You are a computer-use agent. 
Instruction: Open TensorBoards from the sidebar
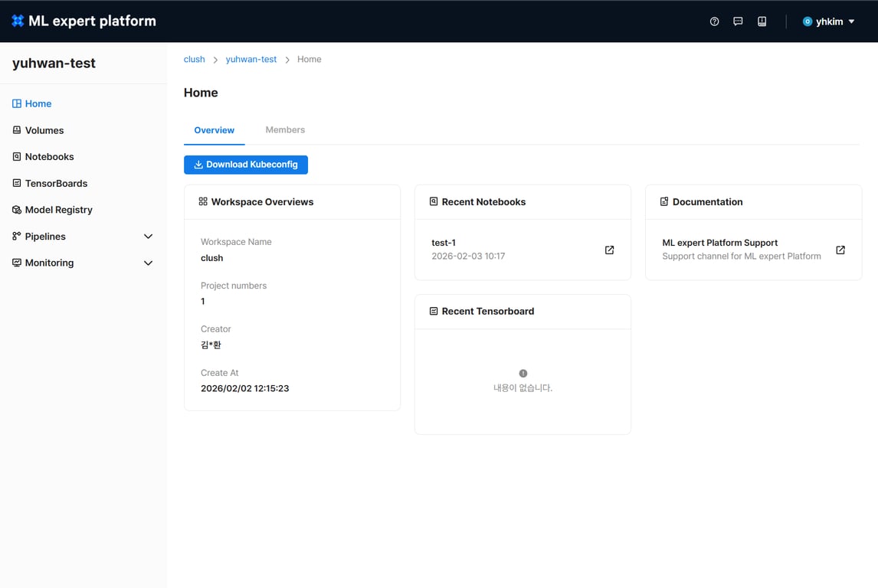tap(56, 184)
